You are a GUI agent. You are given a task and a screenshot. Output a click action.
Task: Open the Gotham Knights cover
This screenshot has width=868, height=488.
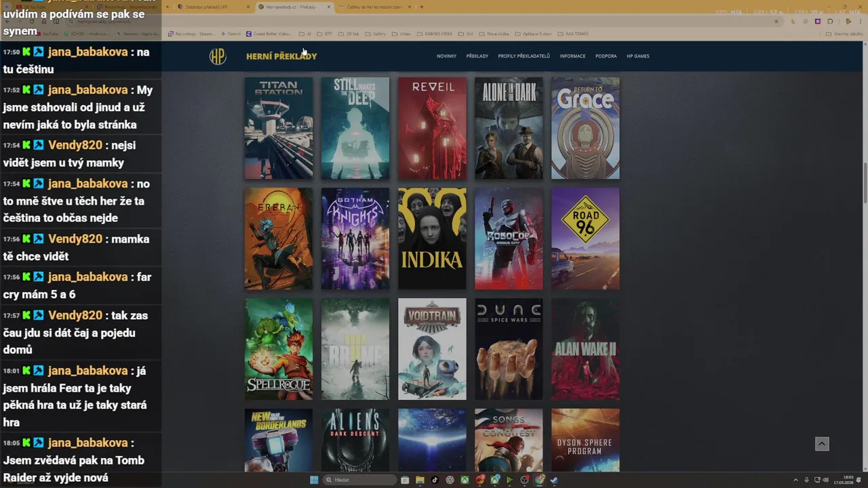pos(355,239)
